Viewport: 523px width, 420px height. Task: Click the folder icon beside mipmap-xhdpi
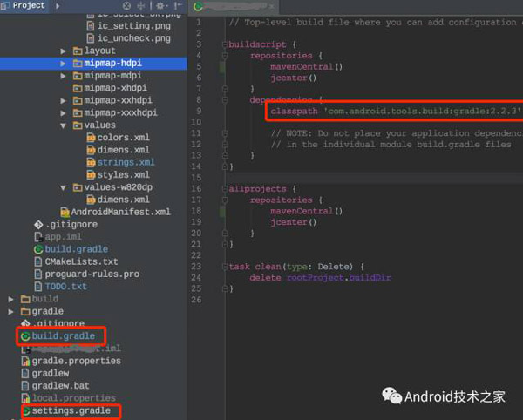[x=78, y=88]
